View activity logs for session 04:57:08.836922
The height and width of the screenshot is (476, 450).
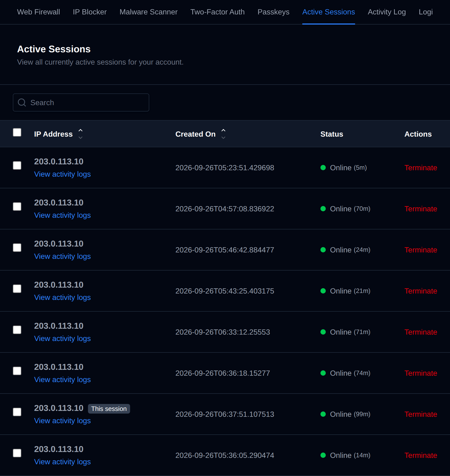tap(62, 215)
